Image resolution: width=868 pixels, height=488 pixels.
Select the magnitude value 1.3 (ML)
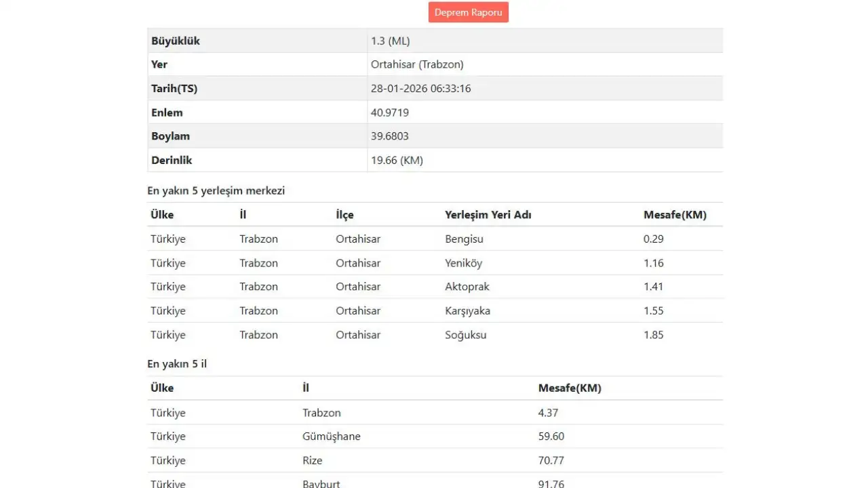tap(390, 41)
